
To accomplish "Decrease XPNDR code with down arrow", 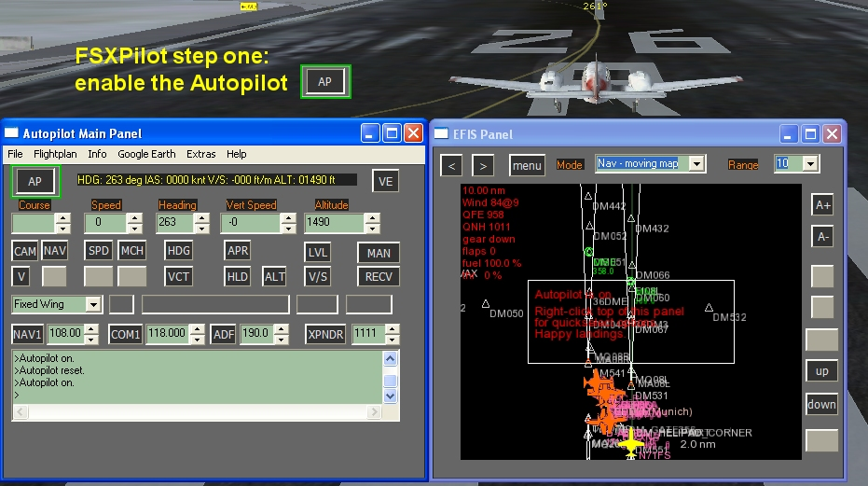I will coord(392,339).
